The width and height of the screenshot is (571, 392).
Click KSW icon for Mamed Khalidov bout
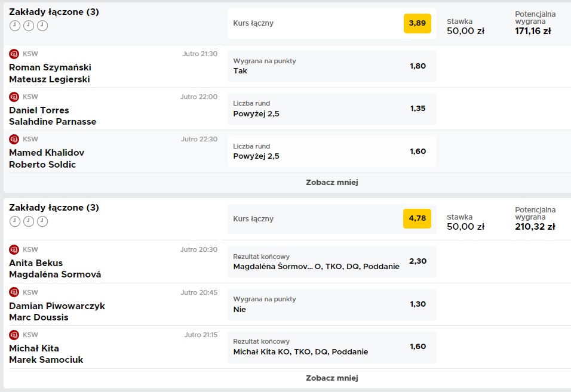pos(14,139)
